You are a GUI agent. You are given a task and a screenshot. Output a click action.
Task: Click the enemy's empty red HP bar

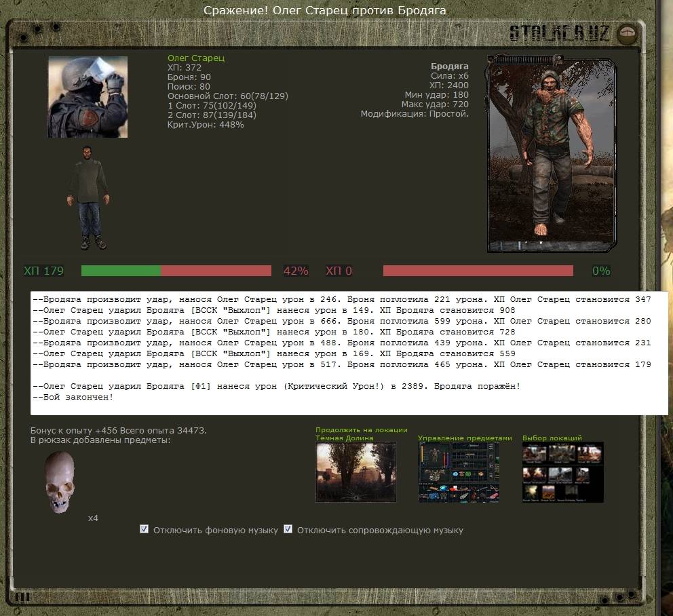point(478,271)
